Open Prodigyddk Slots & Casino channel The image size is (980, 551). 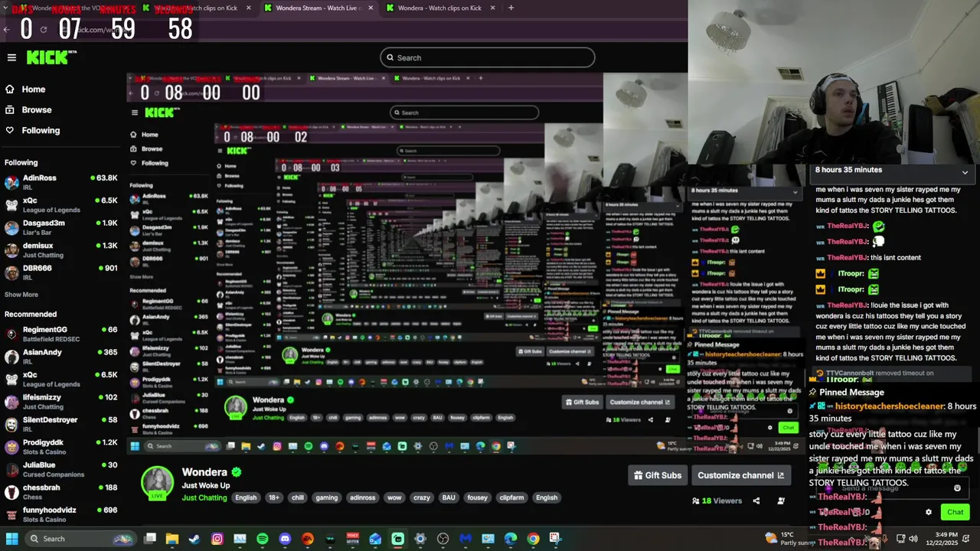tap(60, 447)
